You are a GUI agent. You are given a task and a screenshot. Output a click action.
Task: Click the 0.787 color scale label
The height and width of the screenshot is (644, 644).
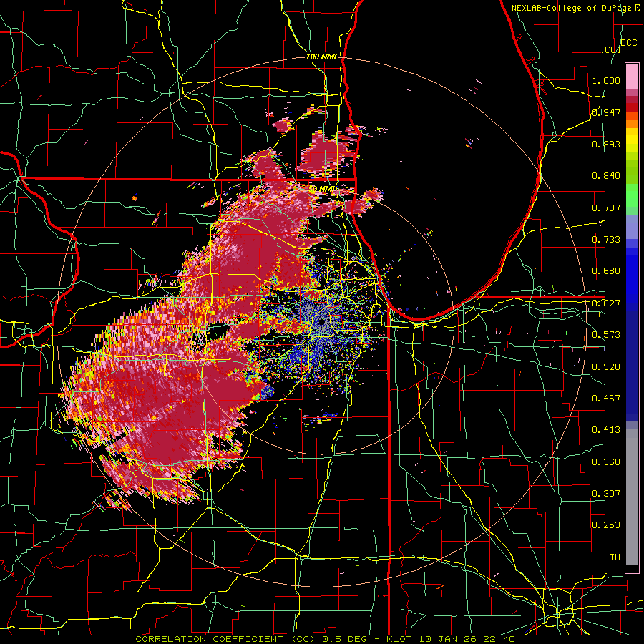click(606, 208)
